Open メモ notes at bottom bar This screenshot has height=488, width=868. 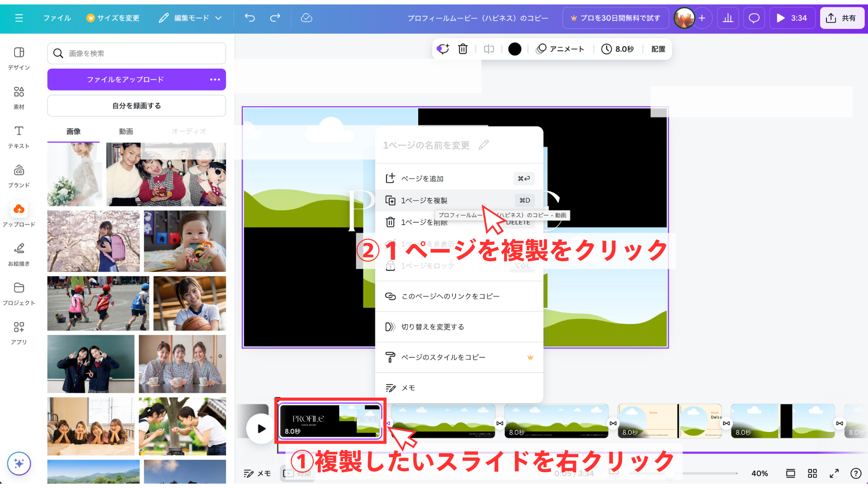(x=257, y=474)
